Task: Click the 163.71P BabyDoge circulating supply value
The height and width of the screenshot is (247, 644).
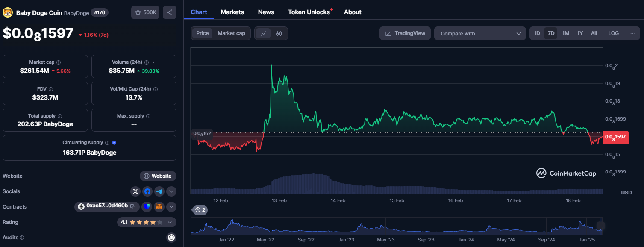Action: coord(89,153)
